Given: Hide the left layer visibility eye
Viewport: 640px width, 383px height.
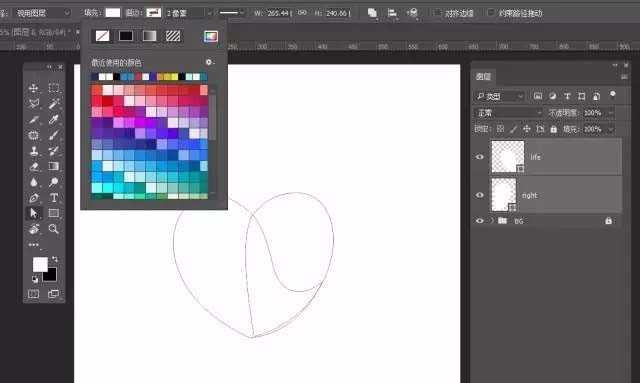Looking at the screenshot, I should 480,157.
